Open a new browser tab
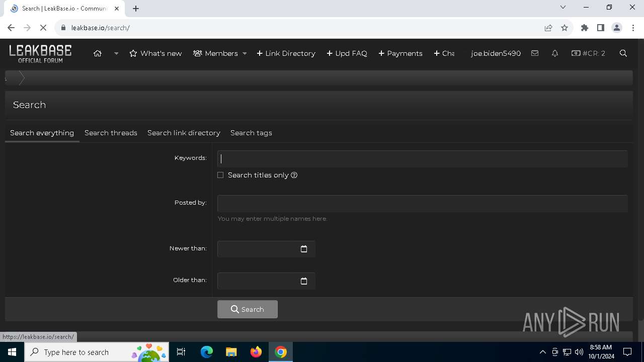The width and height of the screenshot is (644, 362). (x=136, y=9)
